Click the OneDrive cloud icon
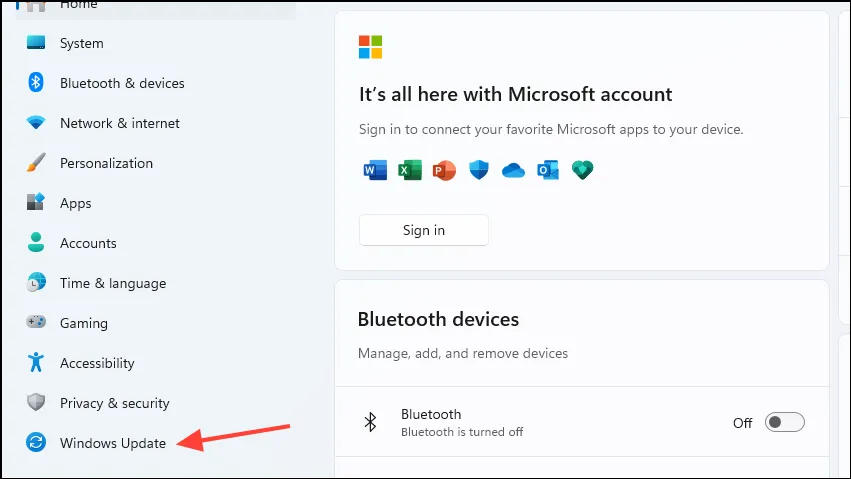The width and height of the screenshot is (851, 479). click(513, 171)
